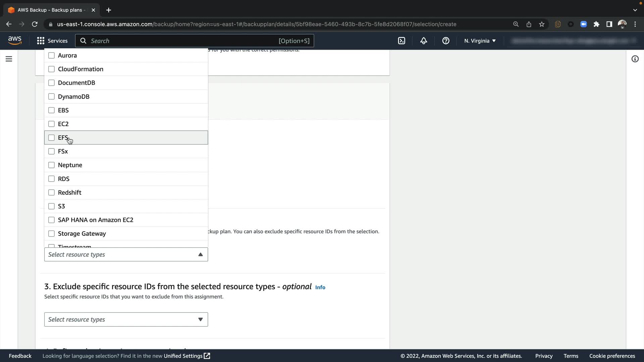Screen dimensions: 644x362
Task: Click the AWS logo home icon
Action: [15, 41]
